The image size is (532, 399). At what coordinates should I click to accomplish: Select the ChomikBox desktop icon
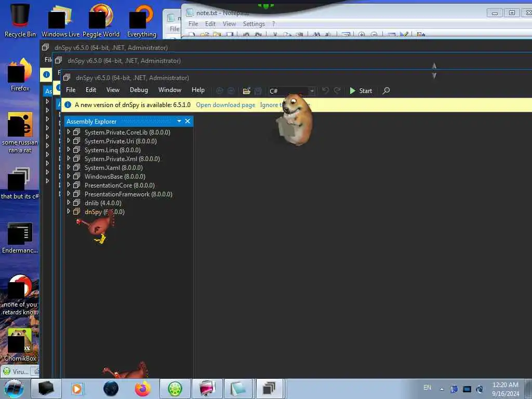click(x=20, y=345)
